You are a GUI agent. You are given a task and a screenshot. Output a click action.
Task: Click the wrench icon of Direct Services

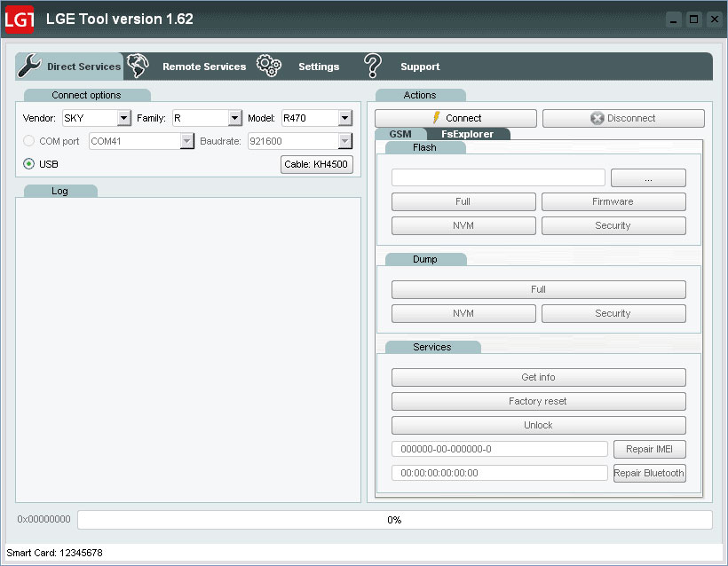click(29, 66)
